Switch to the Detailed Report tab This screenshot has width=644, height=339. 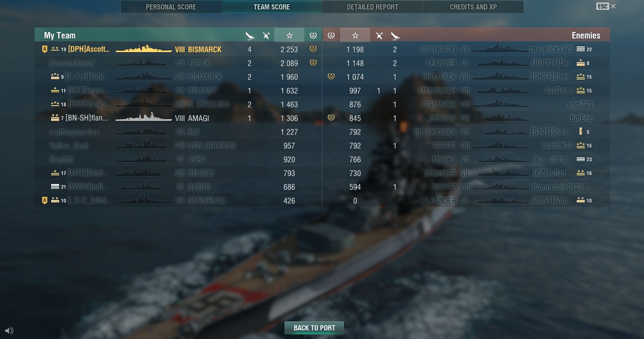point(372,7)
